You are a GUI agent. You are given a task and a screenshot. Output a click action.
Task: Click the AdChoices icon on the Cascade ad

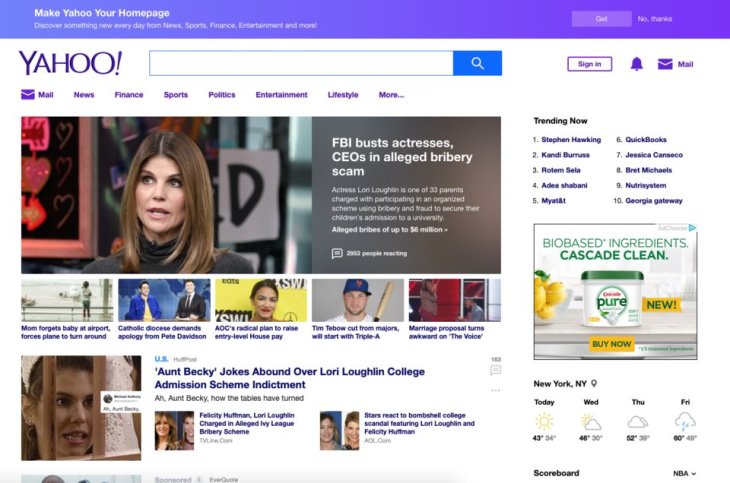coord(691,228)
